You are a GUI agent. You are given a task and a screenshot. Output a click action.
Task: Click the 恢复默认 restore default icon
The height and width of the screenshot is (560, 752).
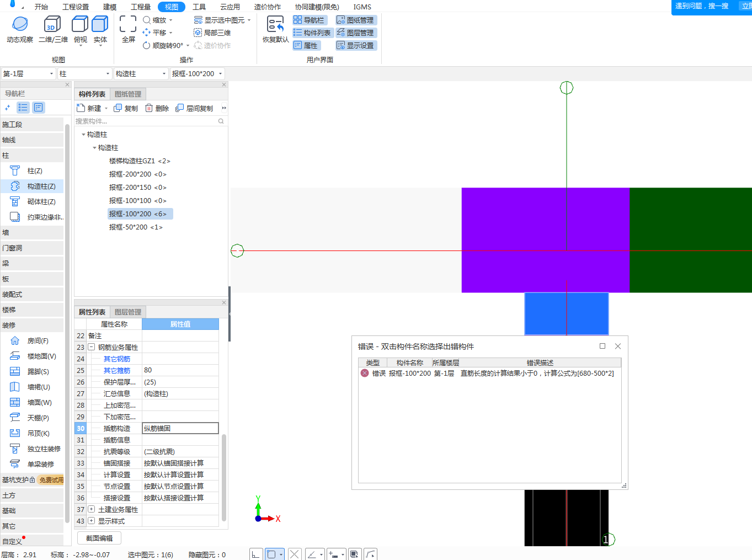[275, 30]
